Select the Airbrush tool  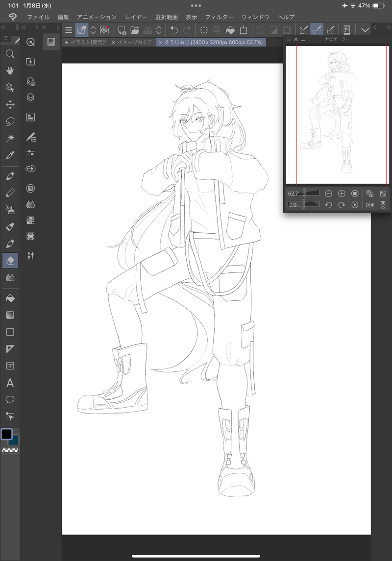pyautogui.click(x=10, y=210)
